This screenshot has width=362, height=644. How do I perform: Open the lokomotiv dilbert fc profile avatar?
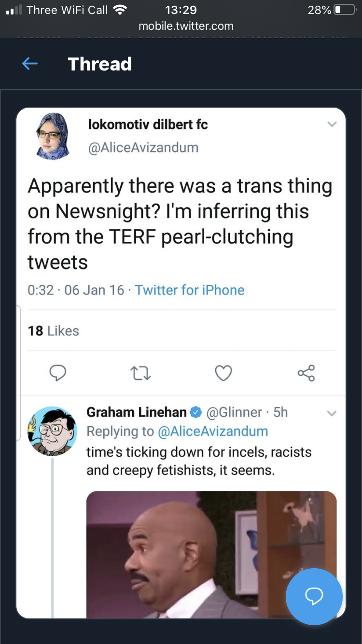(53, 136)
